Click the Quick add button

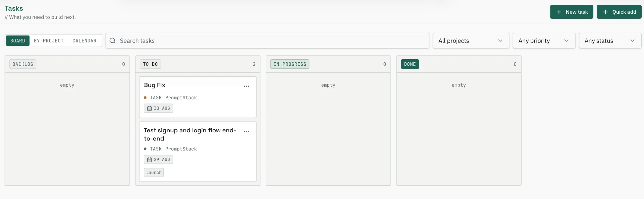[619, 12]
